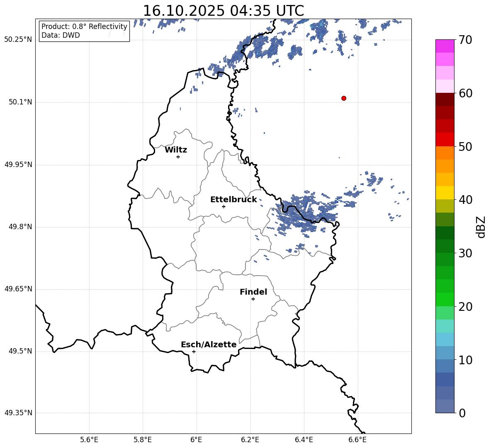Click the 6.2°E longitude label
The image size is (491, 448).
pos(250,440)
